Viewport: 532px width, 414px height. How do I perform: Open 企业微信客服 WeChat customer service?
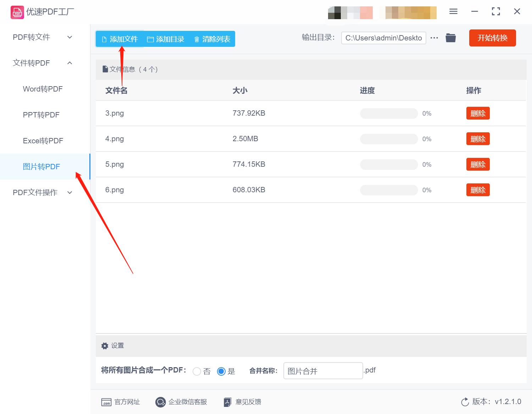pos(160,402)
